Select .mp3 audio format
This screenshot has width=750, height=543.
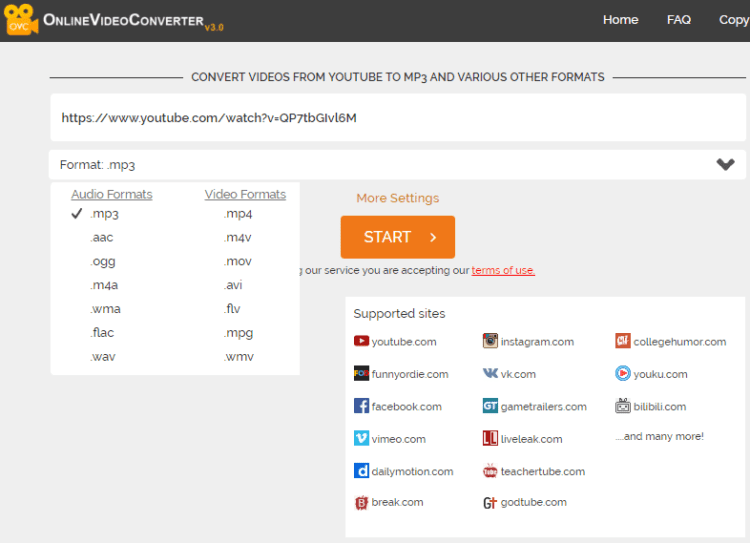point(104,214)
